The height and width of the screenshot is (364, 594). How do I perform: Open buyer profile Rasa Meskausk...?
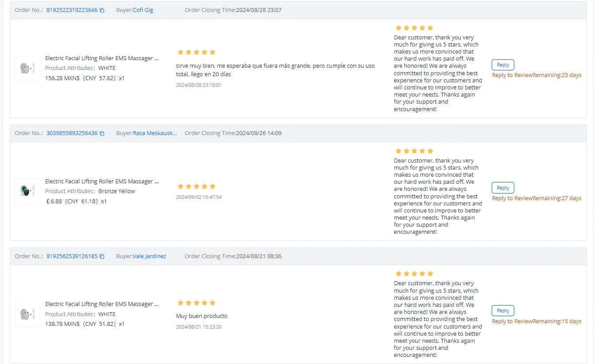(x=155, y=133)
